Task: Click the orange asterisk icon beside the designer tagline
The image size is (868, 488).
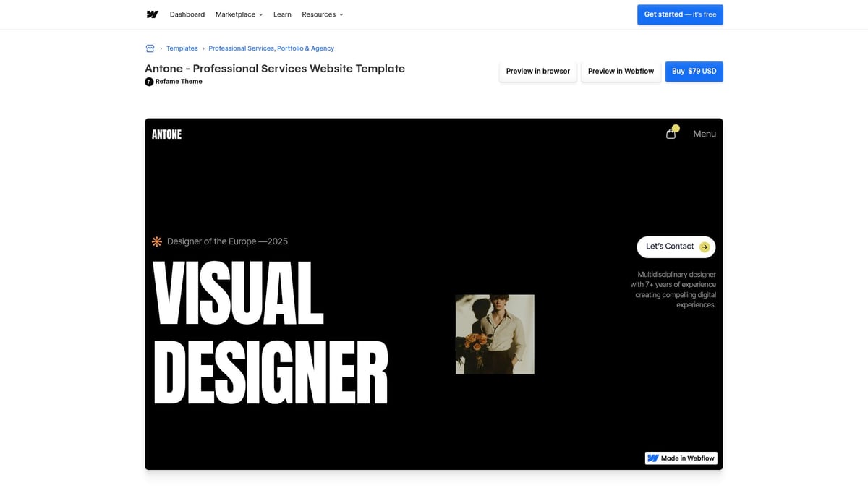Action: [156, 241]
